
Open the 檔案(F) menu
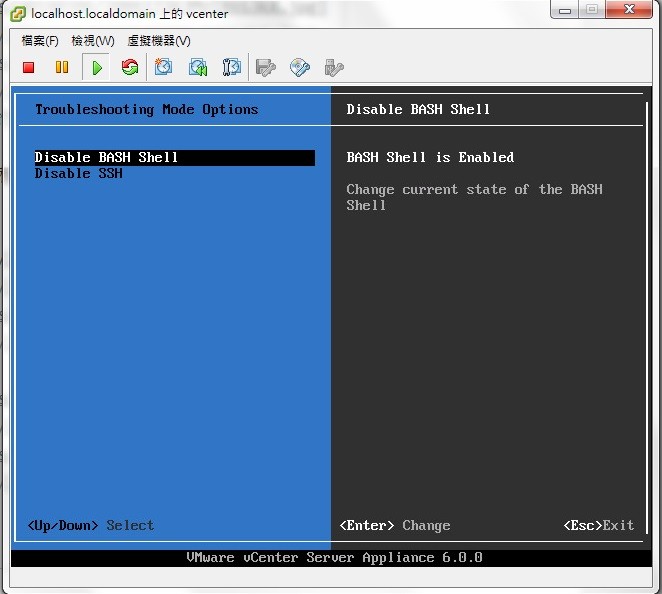click(40, 41)
